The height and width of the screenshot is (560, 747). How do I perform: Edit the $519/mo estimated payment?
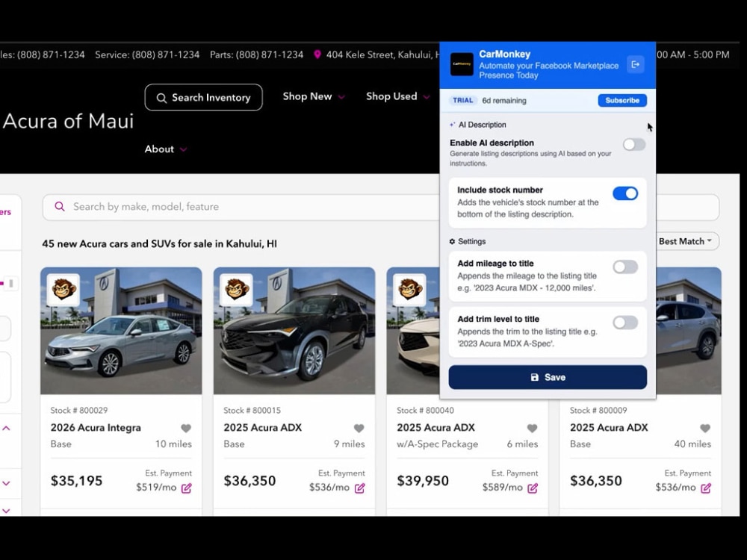pos(186,488)
